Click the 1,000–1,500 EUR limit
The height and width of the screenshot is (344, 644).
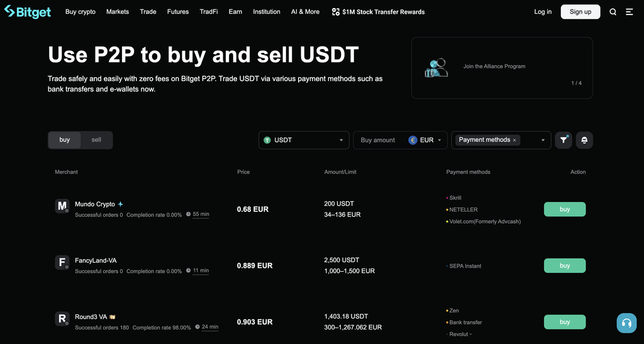pos(350,271)
